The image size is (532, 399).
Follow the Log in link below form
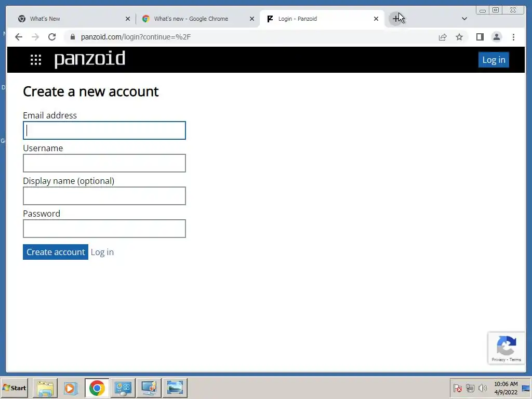(102, 252)
